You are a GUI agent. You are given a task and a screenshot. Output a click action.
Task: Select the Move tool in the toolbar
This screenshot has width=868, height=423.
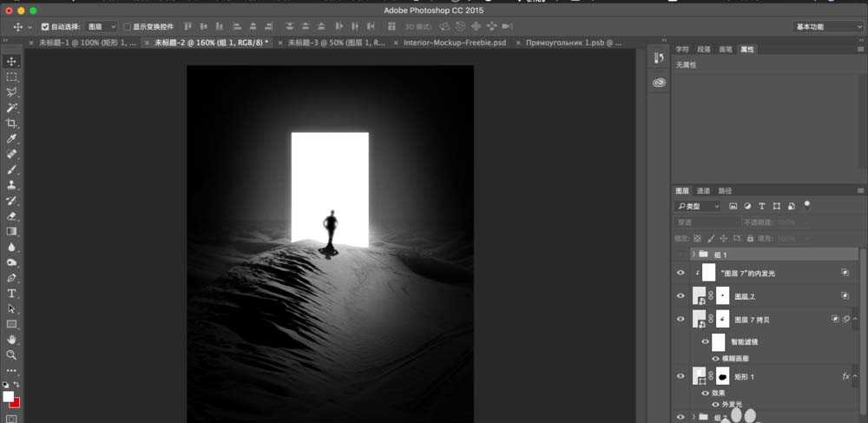coord(12,62)
